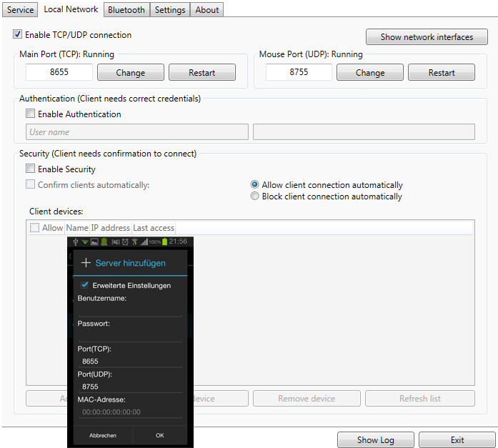The image size is (498, 448).
Task: Tap the alarm clock icon in phone status bar
Action: (x=125, y=242)
